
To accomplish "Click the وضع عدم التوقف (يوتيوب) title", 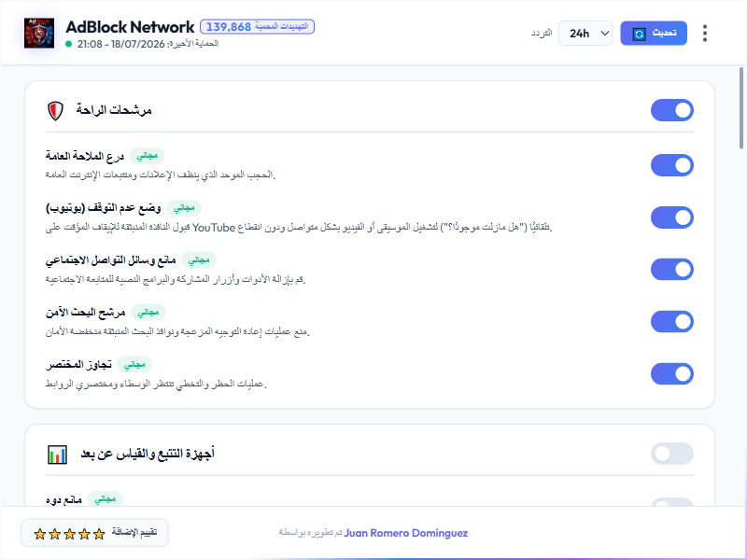I will (104, 208).
